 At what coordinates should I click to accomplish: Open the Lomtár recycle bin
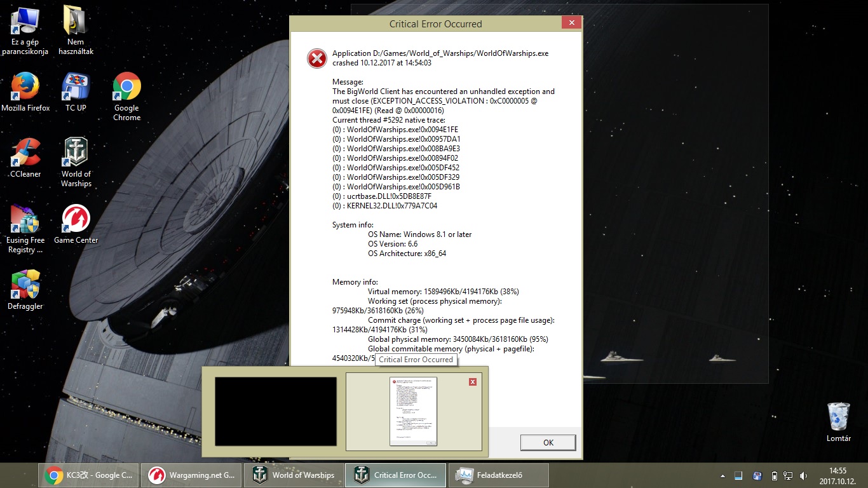[x=839, y=423]
